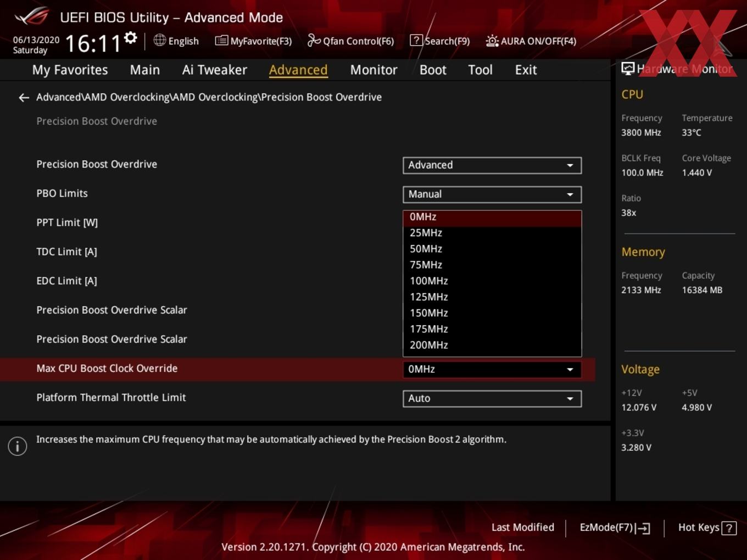This screenshot has width=747, height=560.
Task: Open the Tool tab
Action: pos(480,70)
